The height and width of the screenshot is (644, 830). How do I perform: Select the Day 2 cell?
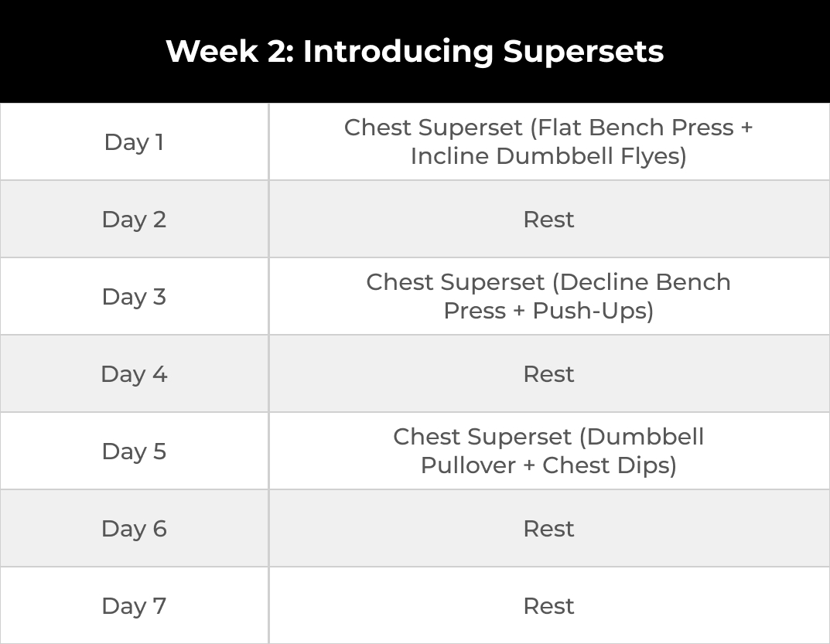click(x=134, y=220)
